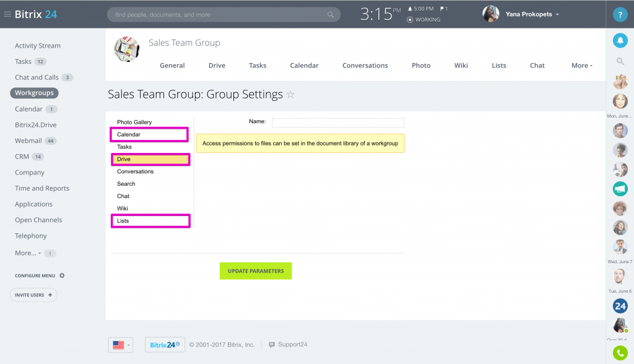
Task: Open Open Channels in the sidebar
Action: point(38,220)
